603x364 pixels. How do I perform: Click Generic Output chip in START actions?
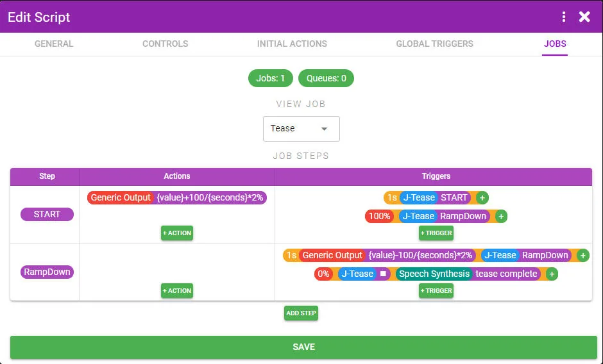click(121, 197)
